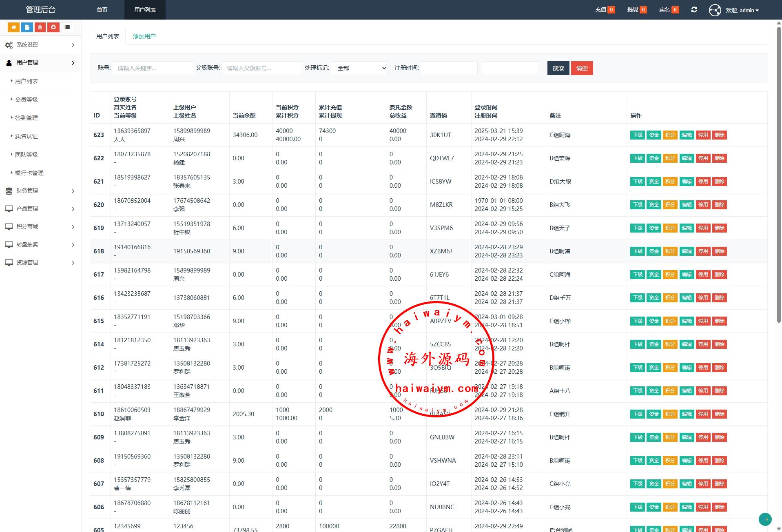
Task: Switch to the 添加用户 tab
Action: (144, 36)
